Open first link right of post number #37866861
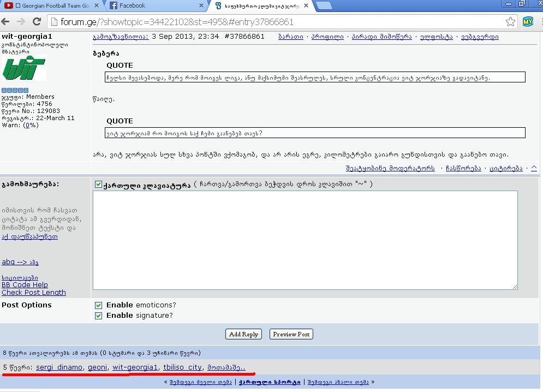543x392 pixels. point(291,37)
